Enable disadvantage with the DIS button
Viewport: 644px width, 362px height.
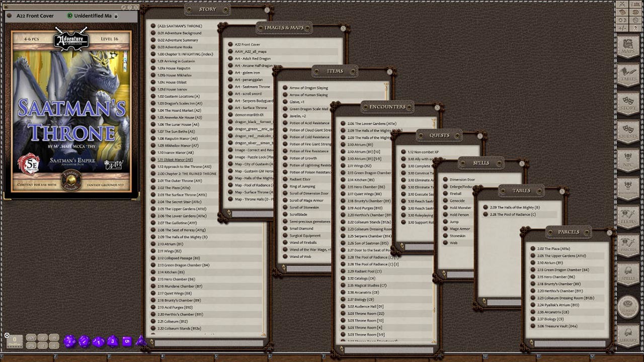(x=31, y=345)
